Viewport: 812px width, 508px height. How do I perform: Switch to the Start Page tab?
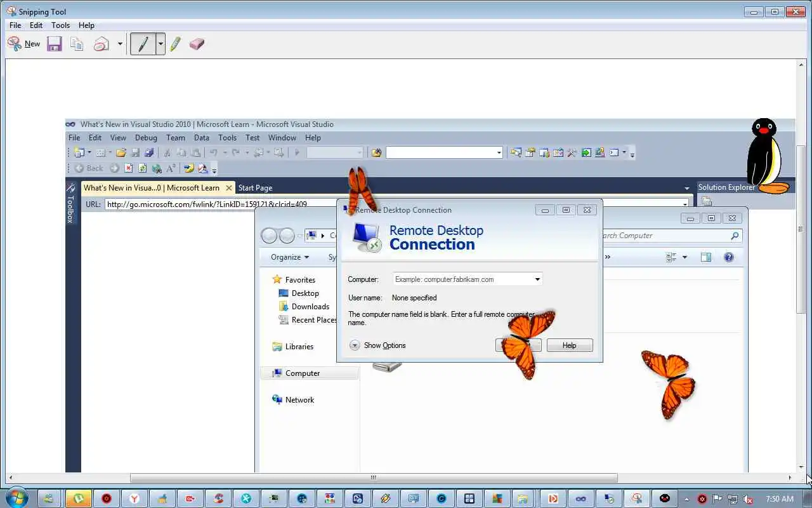(255, 188)
